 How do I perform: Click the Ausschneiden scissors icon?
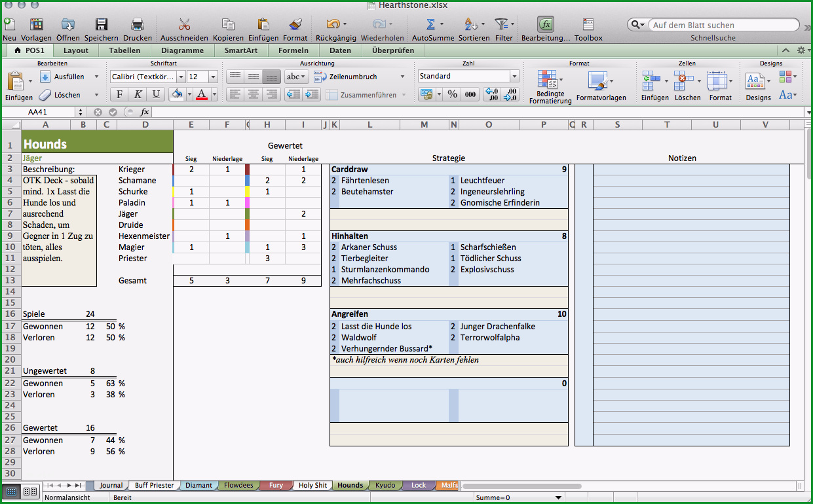[184, 25]
